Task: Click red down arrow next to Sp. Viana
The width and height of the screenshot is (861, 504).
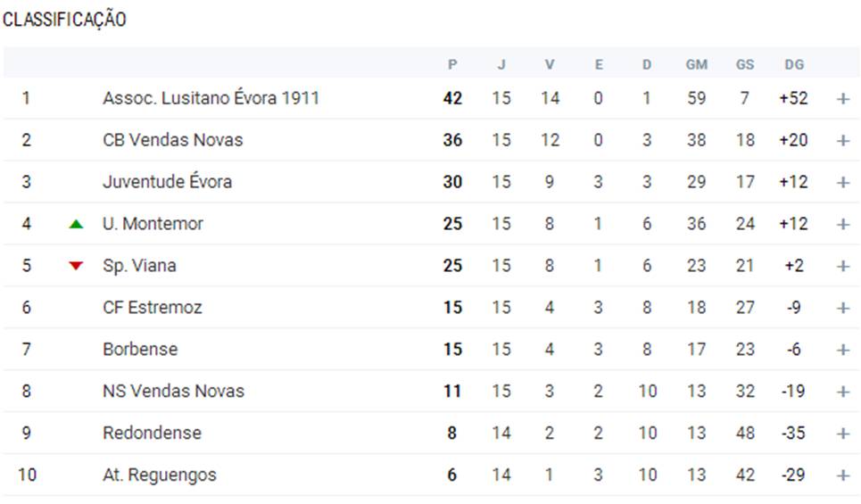Action: tap(76, 266)
